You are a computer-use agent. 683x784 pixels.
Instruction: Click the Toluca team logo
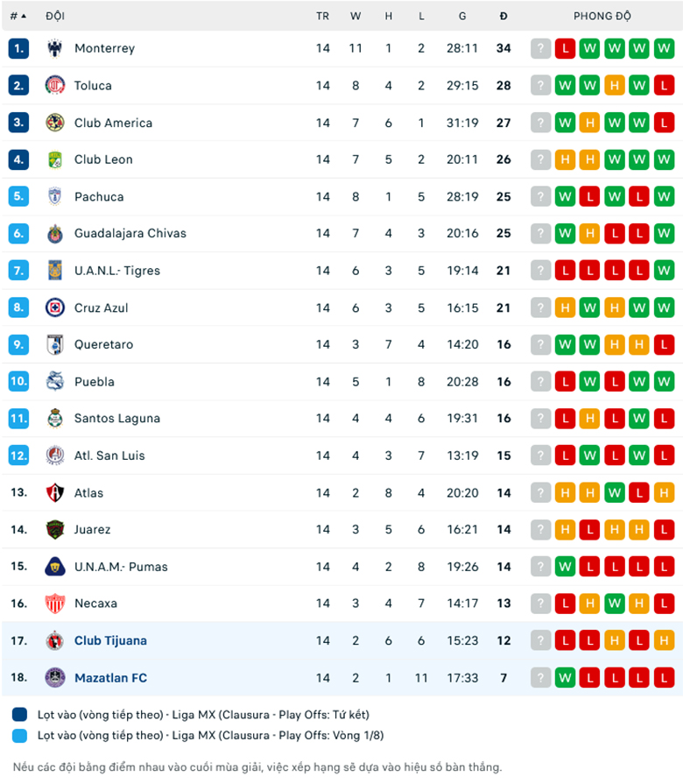pyautogui.click(x=55, y=86)
